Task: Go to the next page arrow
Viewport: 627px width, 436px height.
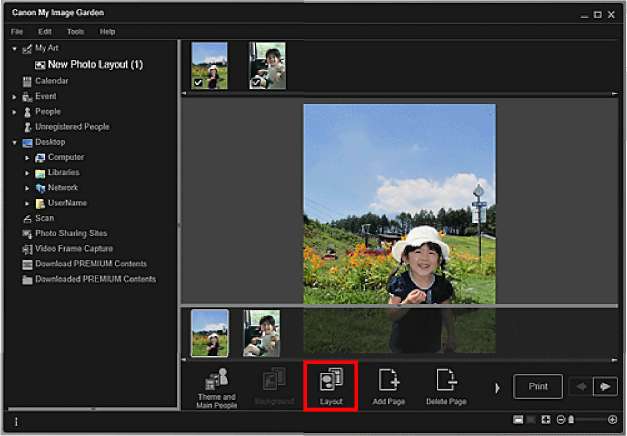Action: (604, 386)
